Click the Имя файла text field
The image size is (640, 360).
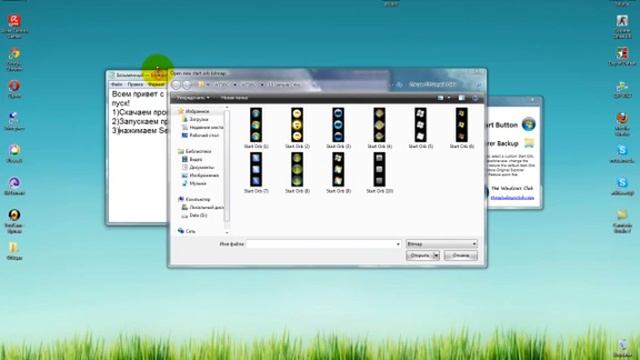coord(321,244)
